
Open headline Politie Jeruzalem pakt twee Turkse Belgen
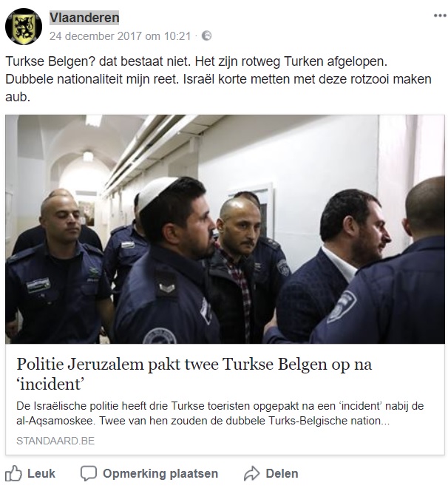194,374
